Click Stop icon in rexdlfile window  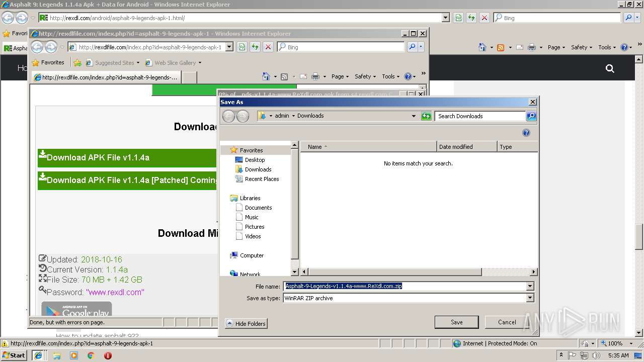(x=268, y=47)
